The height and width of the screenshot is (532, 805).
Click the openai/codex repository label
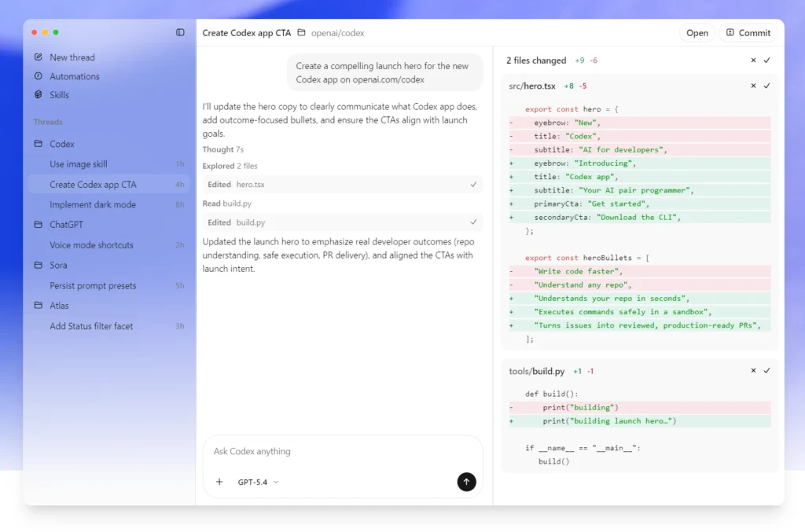point(338,33)
